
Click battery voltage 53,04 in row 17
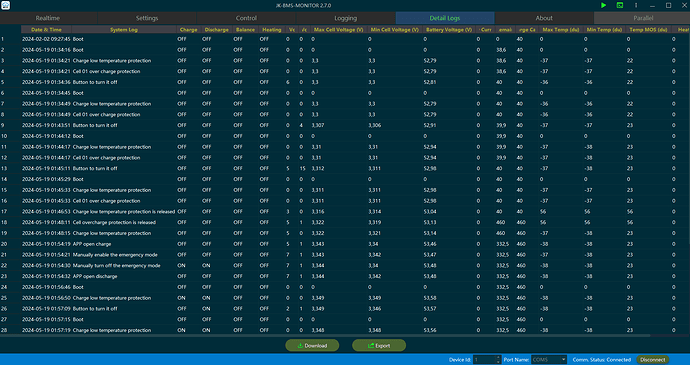click(x=430, y=212)
